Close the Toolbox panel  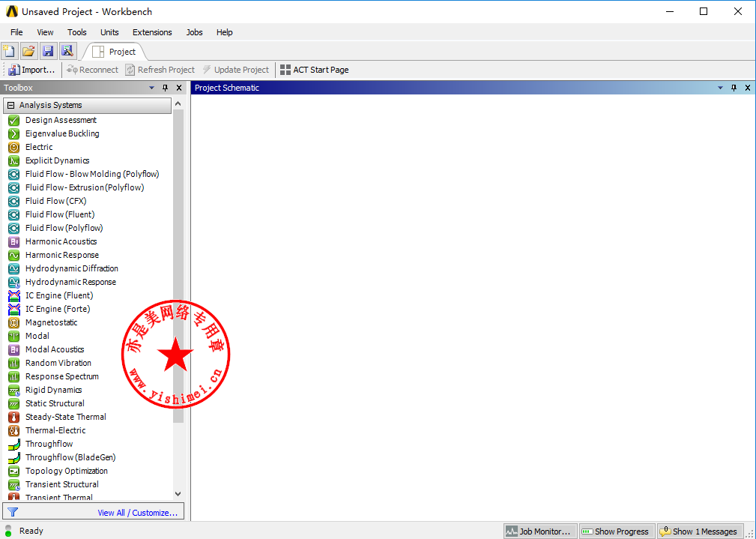tap(179, 88)
